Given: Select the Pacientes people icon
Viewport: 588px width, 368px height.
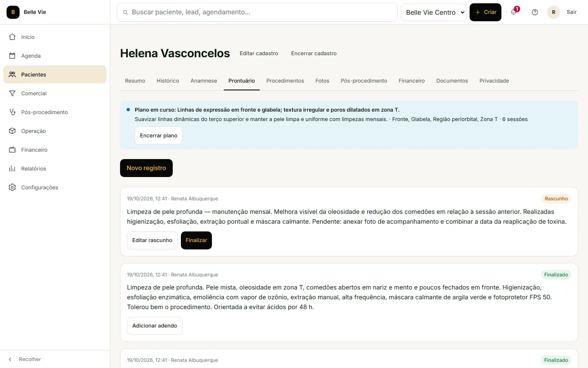Looking at the screenshot, I should 12,74.
